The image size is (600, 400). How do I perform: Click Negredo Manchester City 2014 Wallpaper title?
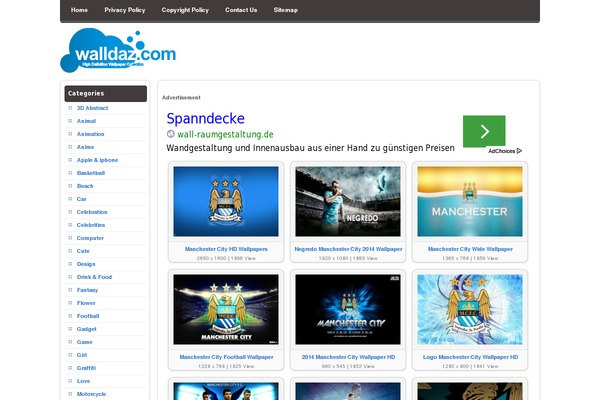pyautogui.click(x=348, y=249)
